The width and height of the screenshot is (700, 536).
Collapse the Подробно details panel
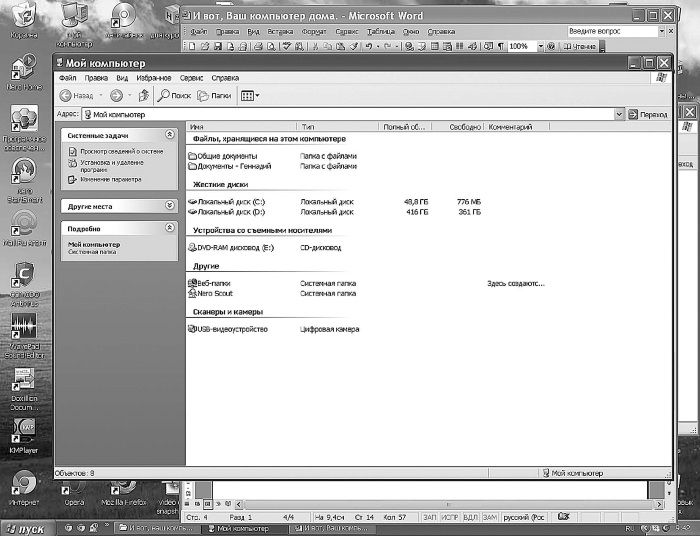[170, 229]
